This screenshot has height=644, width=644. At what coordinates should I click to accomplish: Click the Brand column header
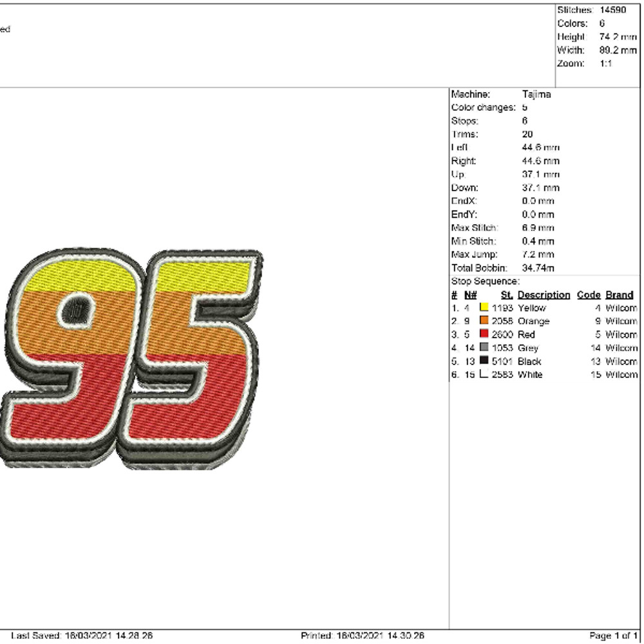click(x=618, y=294)
